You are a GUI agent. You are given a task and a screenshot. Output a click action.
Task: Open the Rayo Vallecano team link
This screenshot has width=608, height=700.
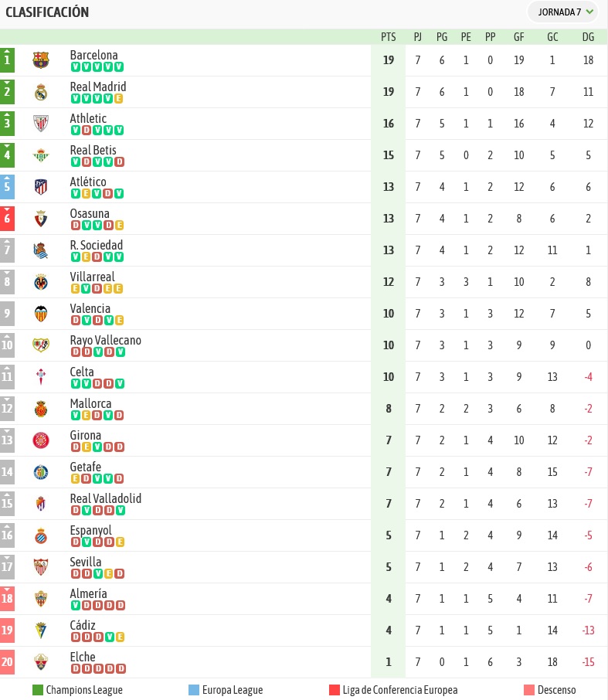click(x=105, y=340)
